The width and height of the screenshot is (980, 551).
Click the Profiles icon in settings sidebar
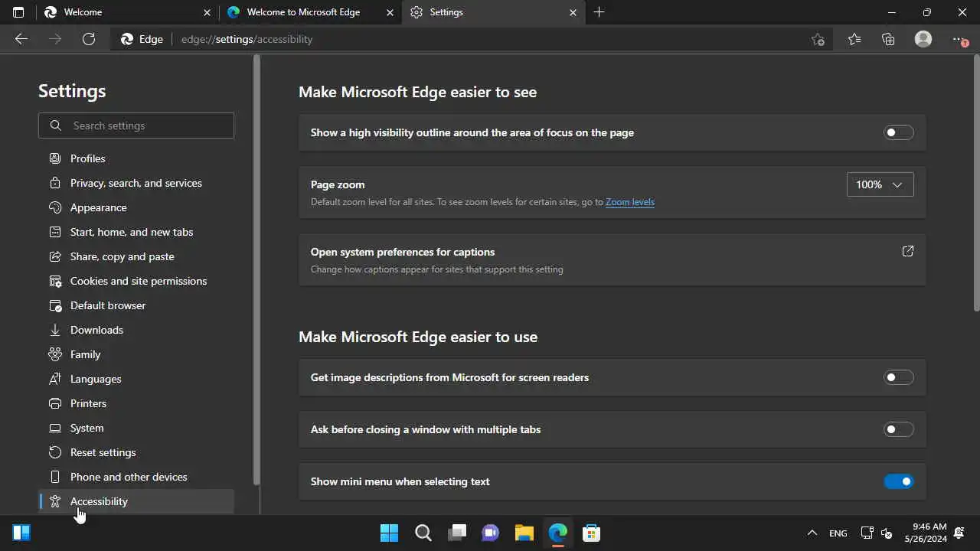pos(54,158)
